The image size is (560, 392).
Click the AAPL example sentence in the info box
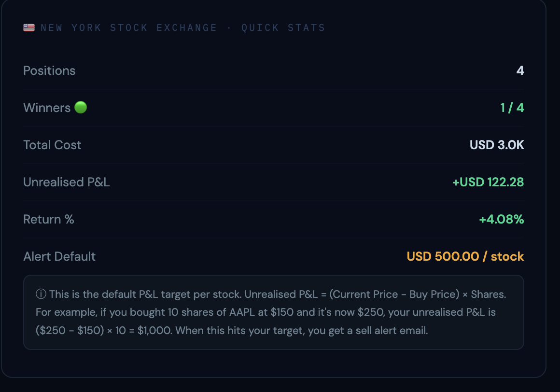pyautogui.click(x=193, y=312)
